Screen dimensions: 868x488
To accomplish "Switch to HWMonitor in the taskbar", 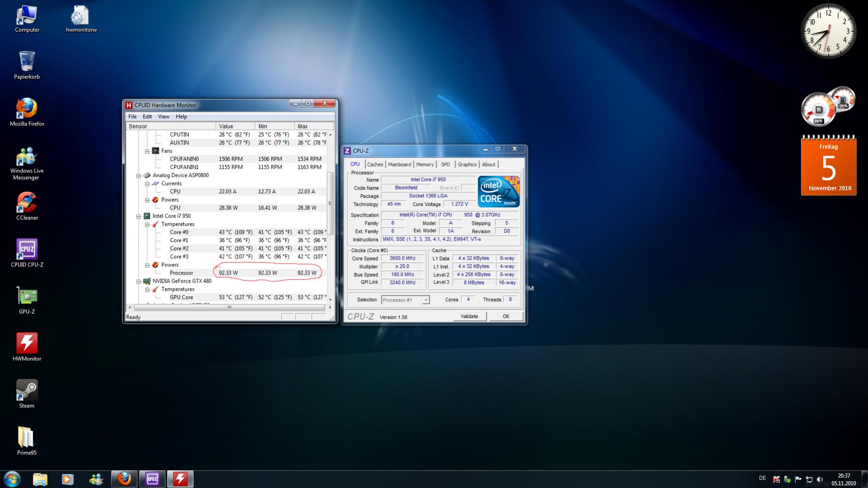I will click(180, 479).
